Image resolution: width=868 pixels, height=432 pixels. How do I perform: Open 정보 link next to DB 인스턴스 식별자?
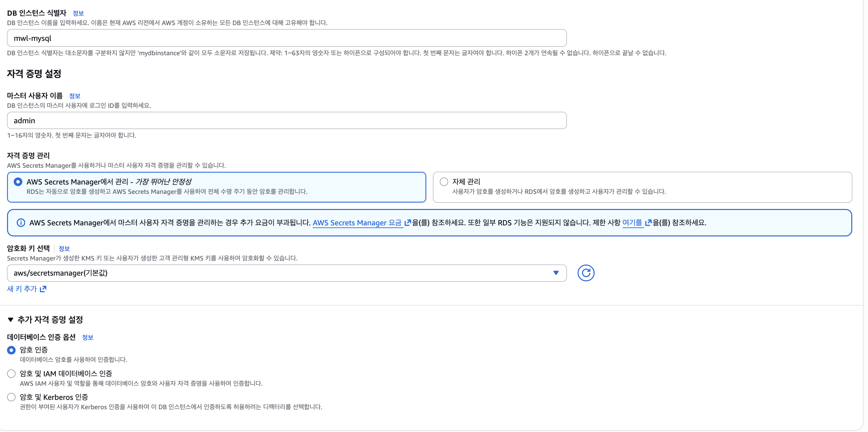[78, 13]
